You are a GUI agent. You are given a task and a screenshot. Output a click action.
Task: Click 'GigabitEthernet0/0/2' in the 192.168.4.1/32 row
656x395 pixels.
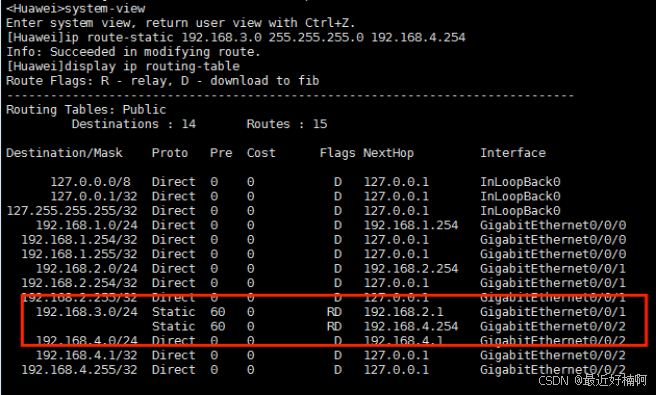point(553,355)
